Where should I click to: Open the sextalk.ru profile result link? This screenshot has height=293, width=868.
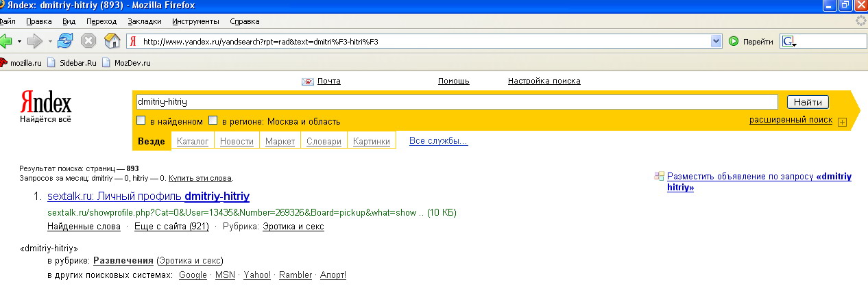[x=148, y=196]
